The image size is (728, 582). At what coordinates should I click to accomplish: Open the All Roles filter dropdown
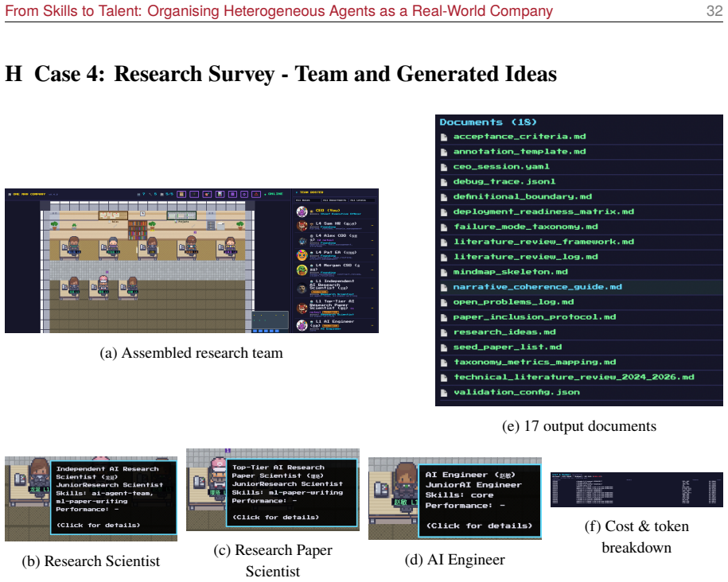tap(307, 200)
